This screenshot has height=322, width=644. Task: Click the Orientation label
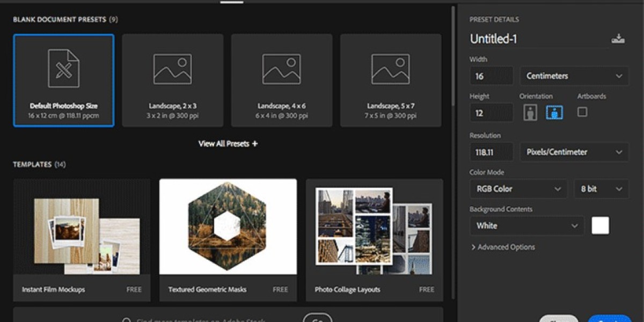tap(536, 97)
